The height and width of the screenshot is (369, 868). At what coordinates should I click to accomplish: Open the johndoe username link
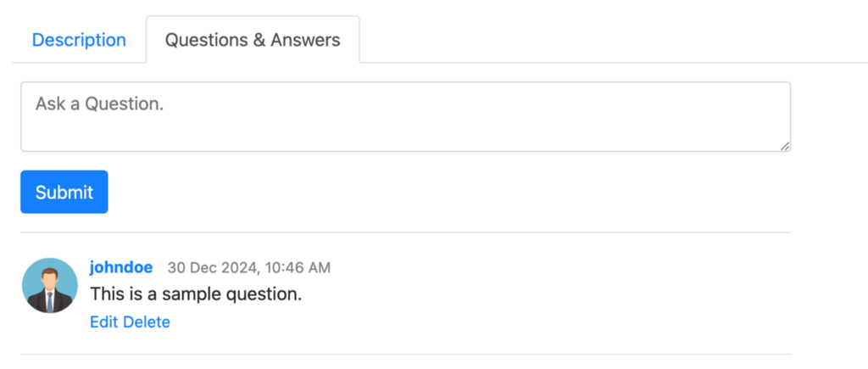pos(121,267)
